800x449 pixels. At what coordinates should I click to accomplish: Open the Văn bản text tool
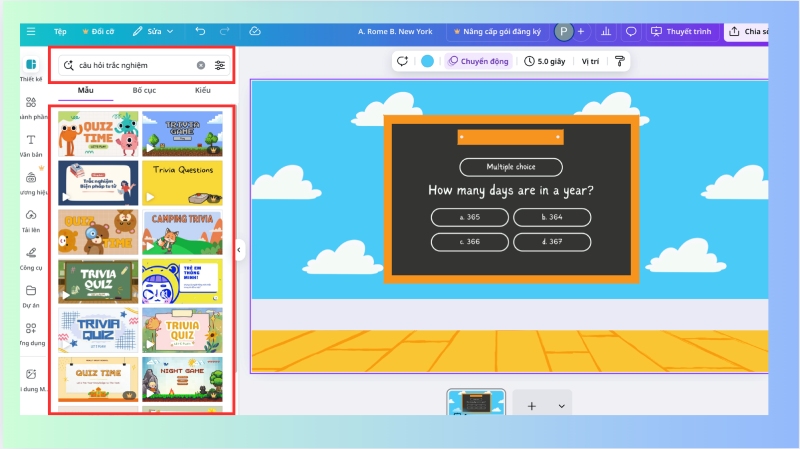[31, 144]
